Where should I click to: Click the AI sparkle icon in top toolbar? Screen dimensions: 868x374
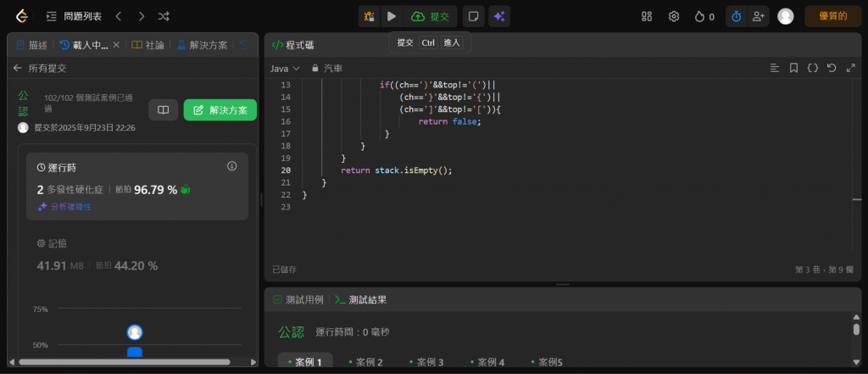point(499,17)
